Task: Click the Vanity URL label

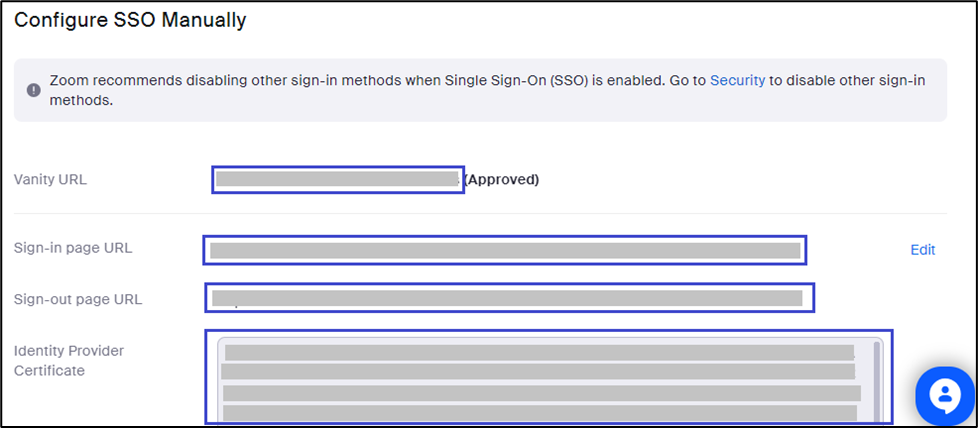Action: [50, 180]
